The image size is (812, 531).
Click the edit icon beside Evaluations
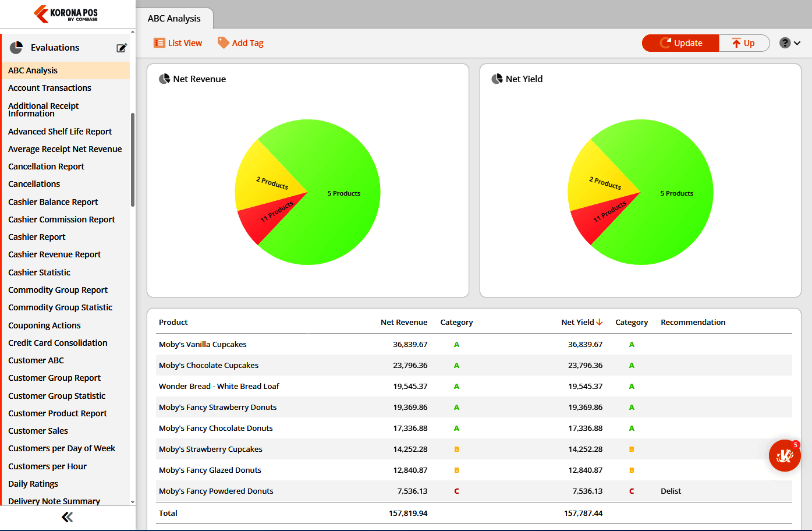coord(122,48)
